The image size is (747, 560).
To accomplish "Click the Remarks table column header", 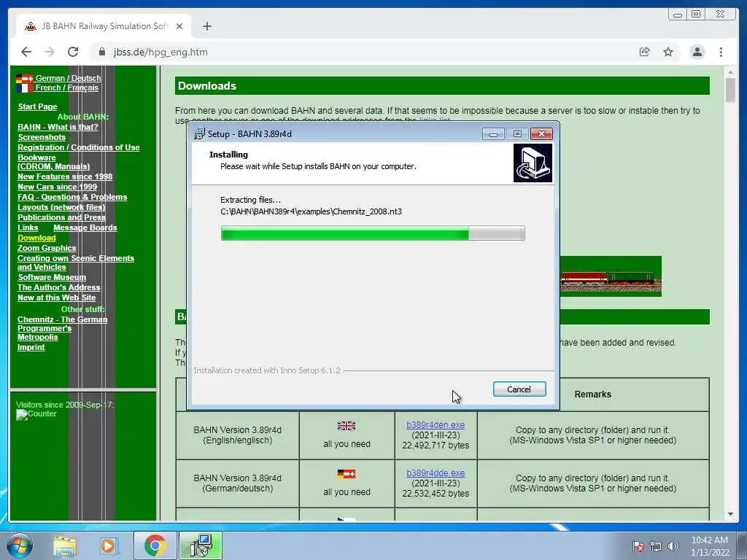I will tap(592, 394).
